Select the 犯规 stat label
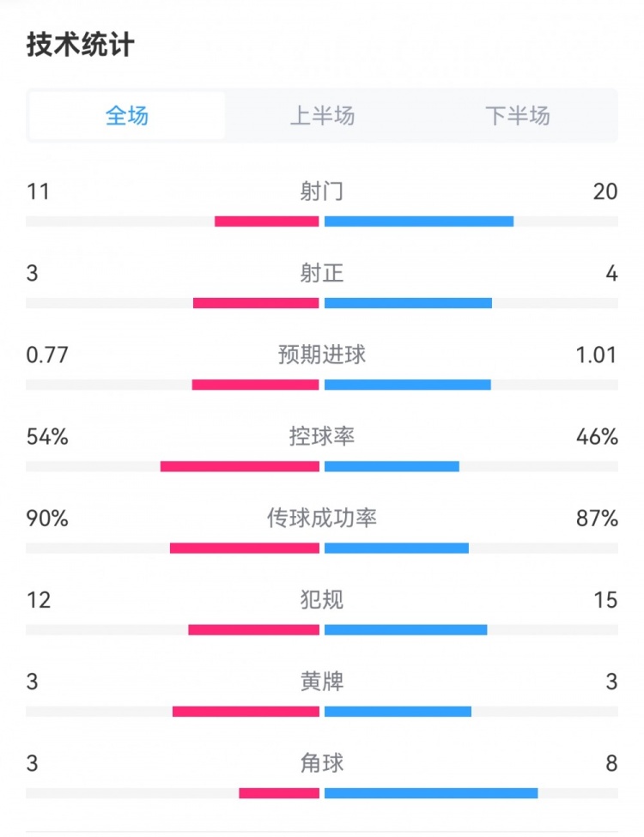Viewport: 644px width, 837px height. click(322, 599)
